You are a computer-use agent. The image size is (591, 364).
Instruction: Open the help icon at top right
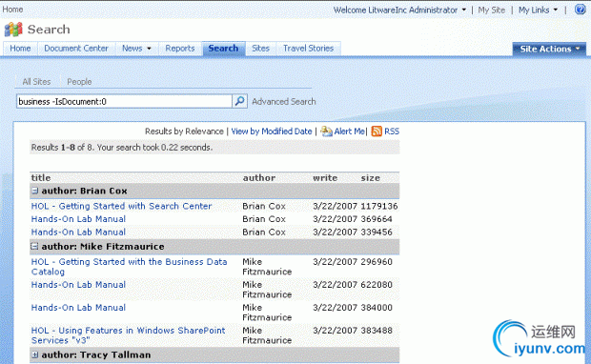coord(581,9)
